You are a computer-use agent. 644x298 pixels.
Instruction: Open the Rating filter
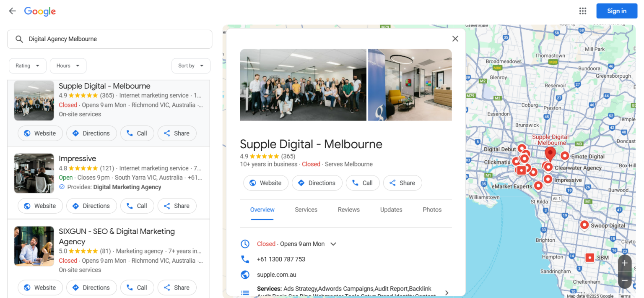pyautogui.click(x=27, y=65)
